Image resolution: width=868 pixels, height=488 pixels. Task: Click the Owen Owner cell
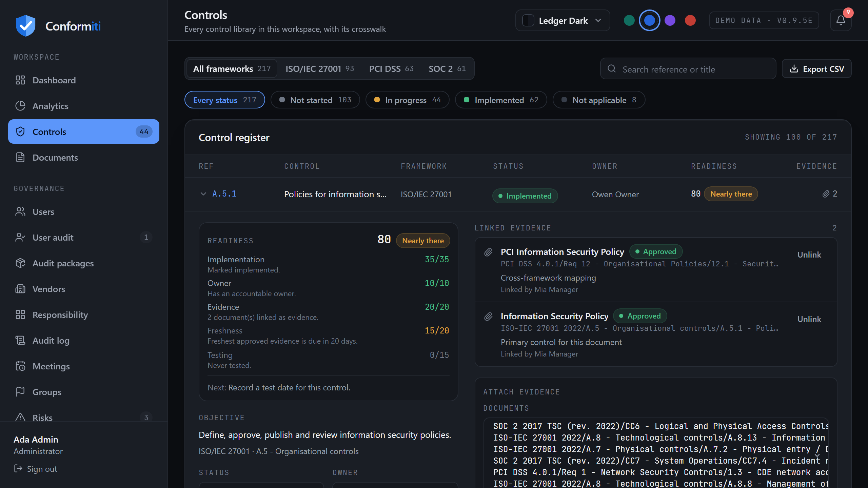615,195
